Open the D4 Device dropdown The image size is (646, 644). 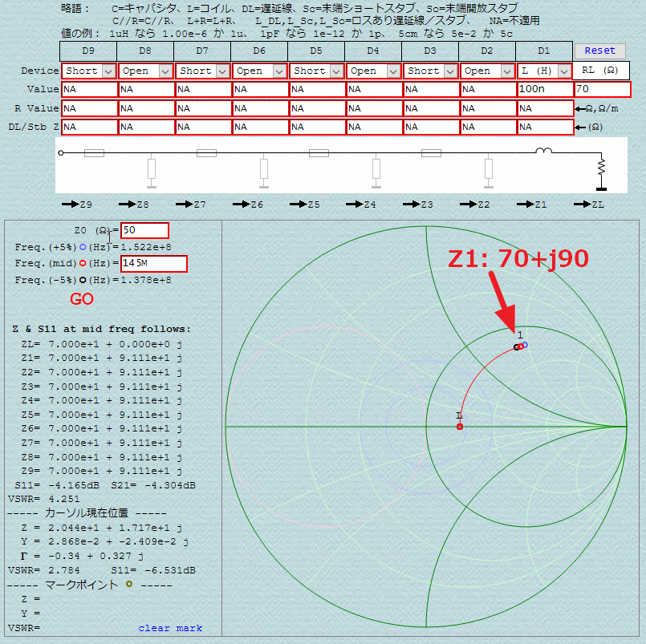point(374,71)
